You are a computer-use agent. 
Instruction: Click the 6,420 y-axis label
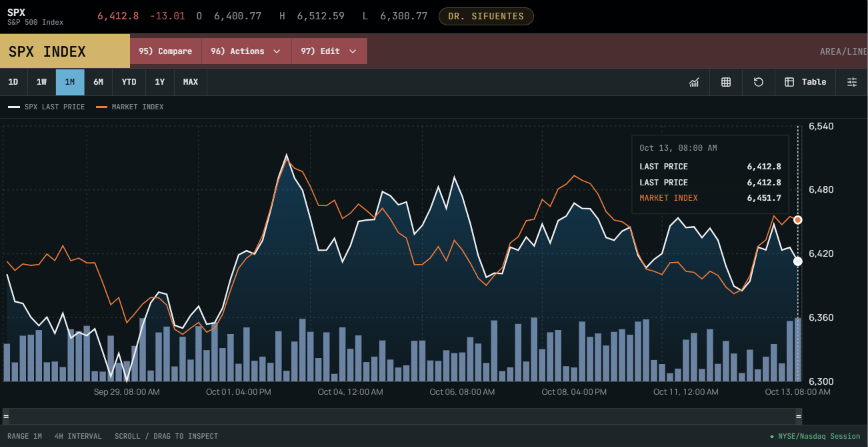pos(821,254)
